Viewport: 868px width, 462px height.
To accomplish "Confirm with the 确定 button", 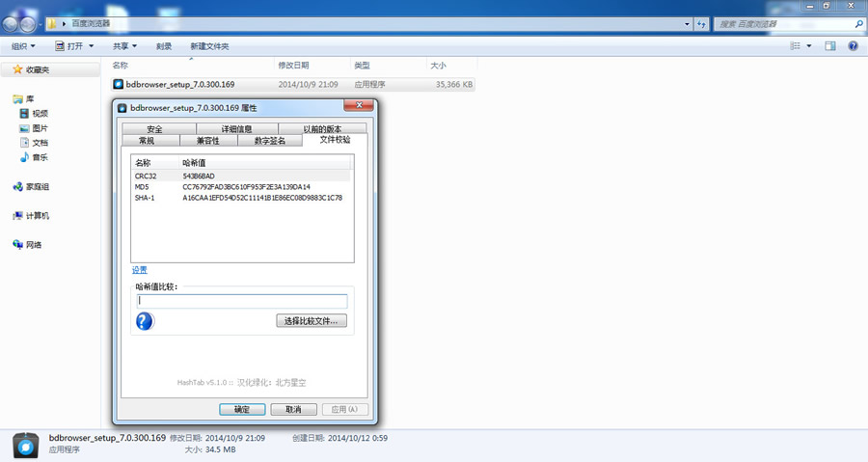I will click(x=242, y=410).
